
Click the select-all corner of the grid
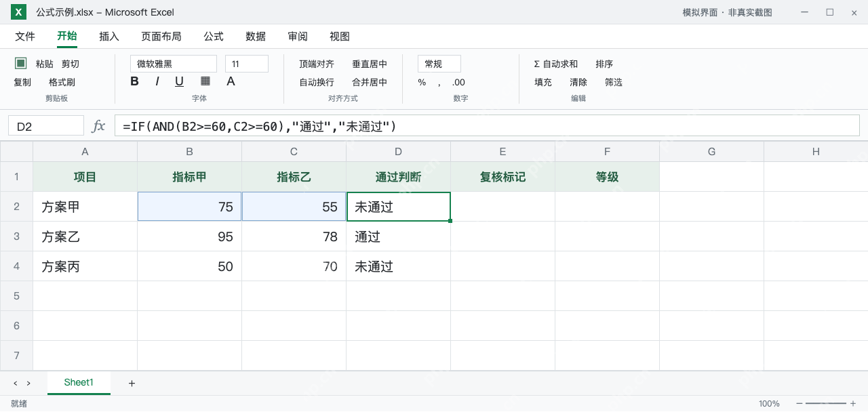pyautogui.click(x=16, y=151)
